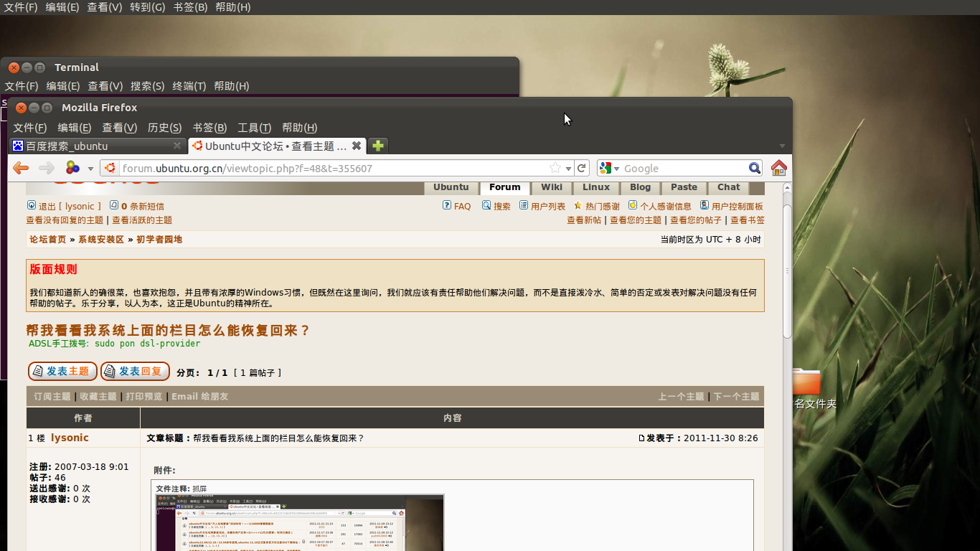Image resolution: width=980 pixels, height=551 pixels.
Task: Open top panel 帮助(H) menu
Action: [x=232, y=7]
